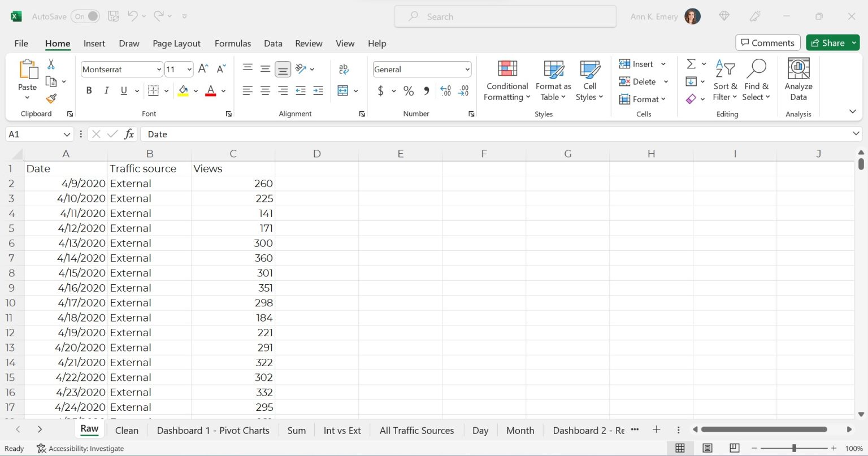Toggle Underline formatting
This screenshot has height=456, width=868.
click(x=123, y=90)
